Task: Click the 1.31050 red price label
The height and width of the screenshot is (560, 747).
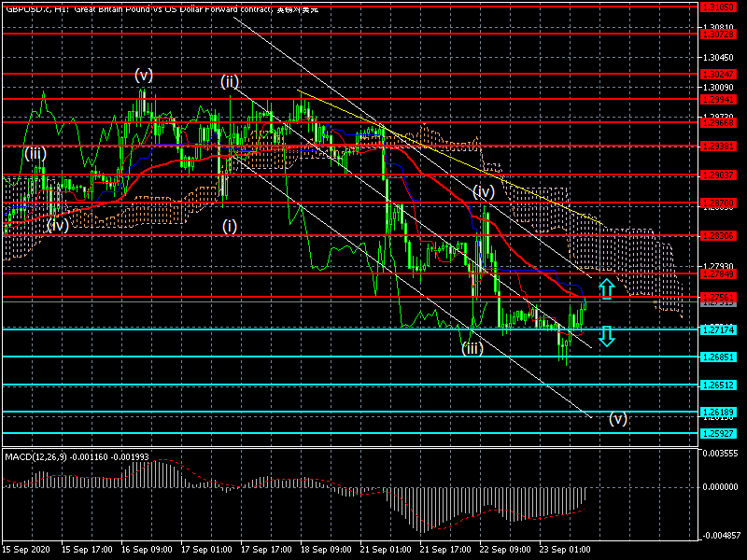Action: click(718, 5)
